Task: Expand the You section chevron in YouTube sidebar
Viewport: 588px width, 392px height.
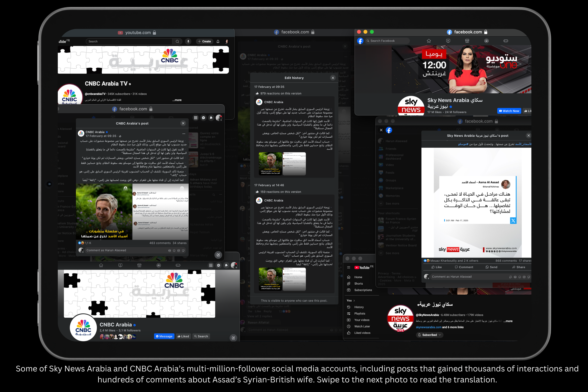Action: pyautogui.click(x=354, y=300)
